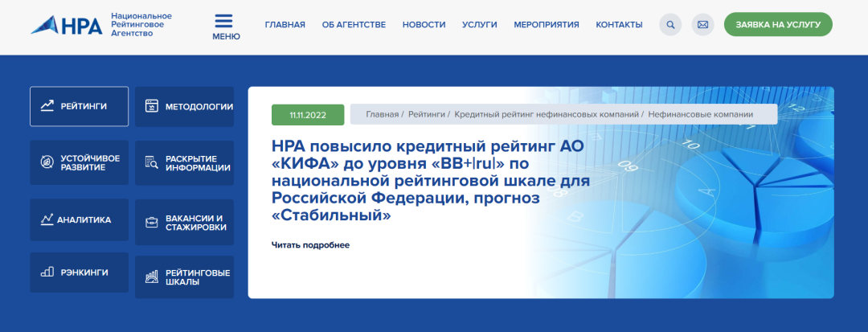Open the МЕТОДОЛОГИИ tile
This screenshot has width=868, height=332.
[184, 106]
